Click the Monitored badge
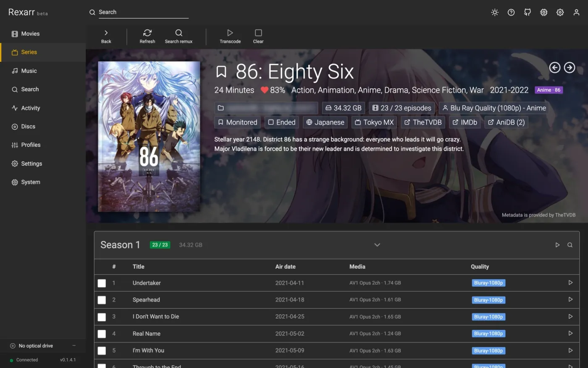Viewport: 588px width, 368px height. [237, 122]
